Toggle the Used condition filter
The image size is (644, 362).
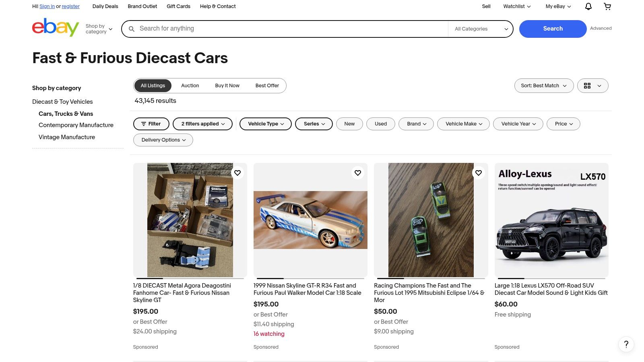tap(381, 124)
